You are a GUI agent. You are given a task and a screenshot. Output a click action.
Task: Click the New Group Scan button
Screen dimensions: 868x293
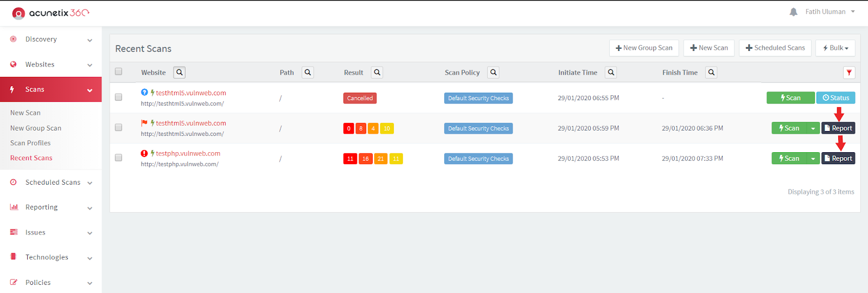[x=644, y=48]
